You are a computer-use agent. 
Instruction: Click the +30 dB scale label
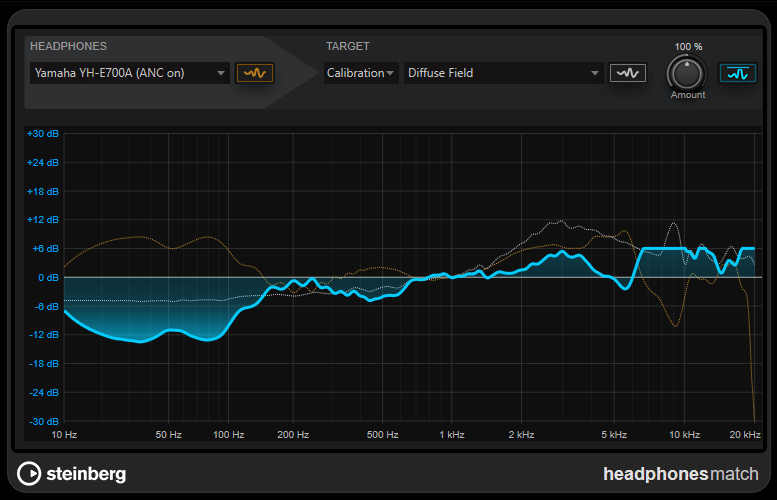tap(43, 134)
